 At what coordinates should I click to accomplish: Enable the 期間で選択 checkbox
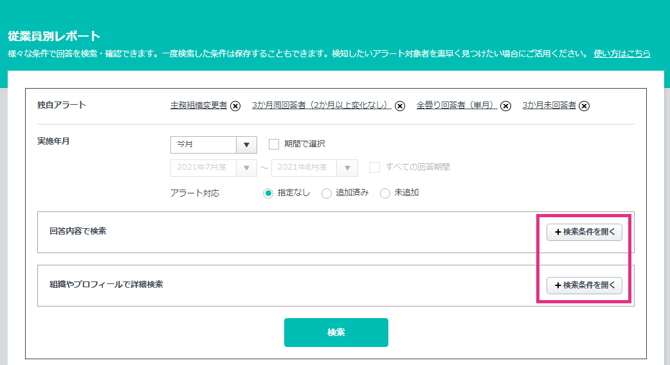(273, 144)
